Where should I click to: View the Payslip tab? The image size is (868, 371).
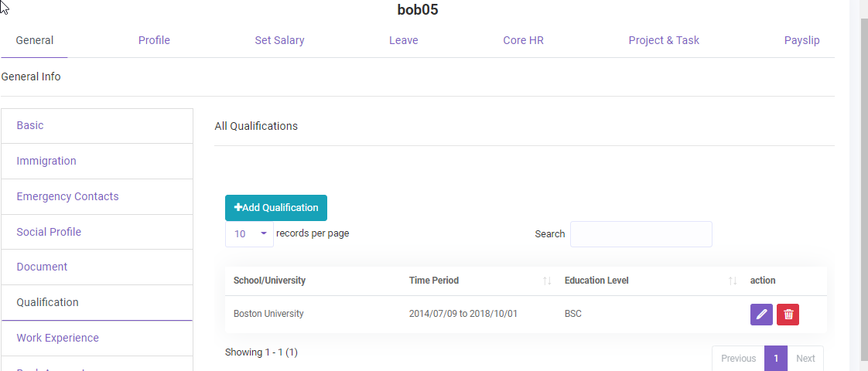pos(801,40)
